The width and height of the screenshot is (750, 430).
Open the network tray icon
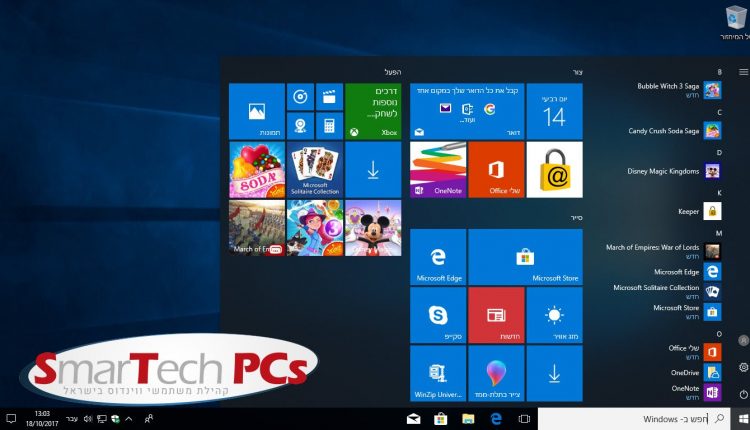[101, 419]
